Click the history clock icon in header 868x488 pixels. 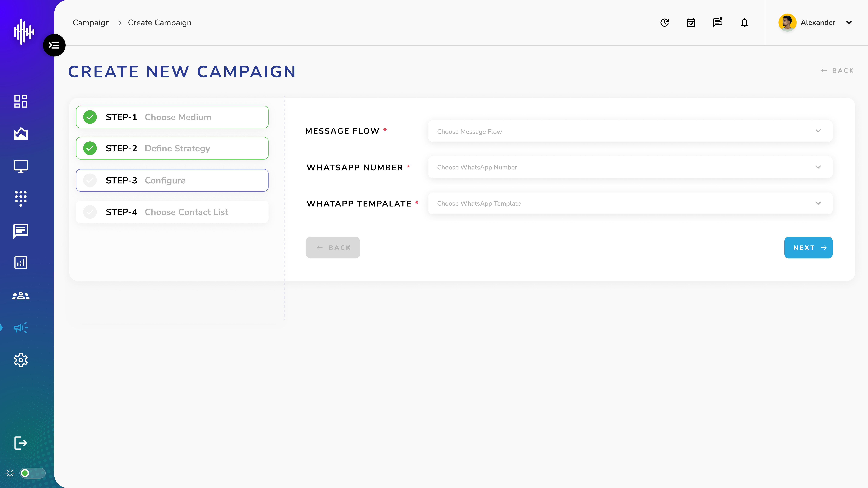(x=664, y=23)
